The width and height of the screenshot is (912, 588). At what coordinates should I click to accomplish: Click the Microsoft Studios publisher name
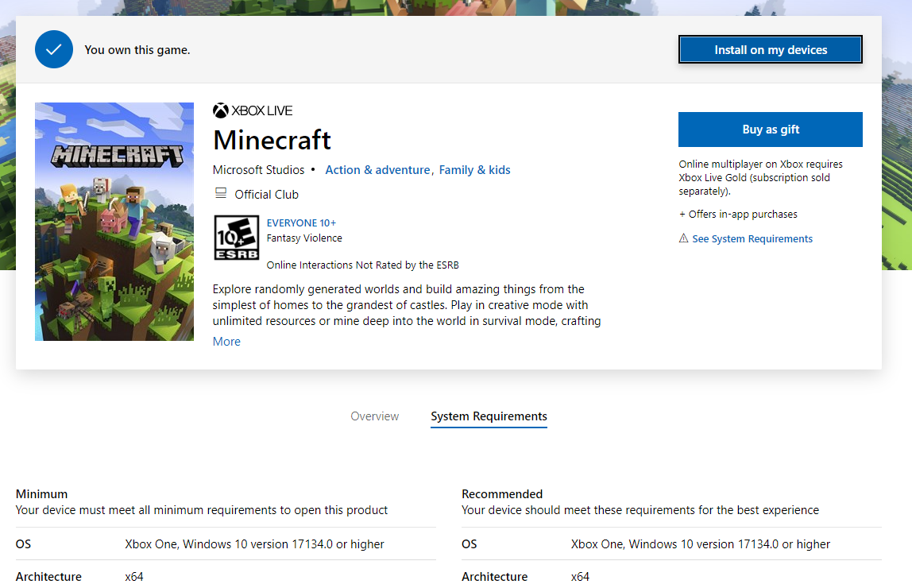pyautogui.click(x=258, y=170)
